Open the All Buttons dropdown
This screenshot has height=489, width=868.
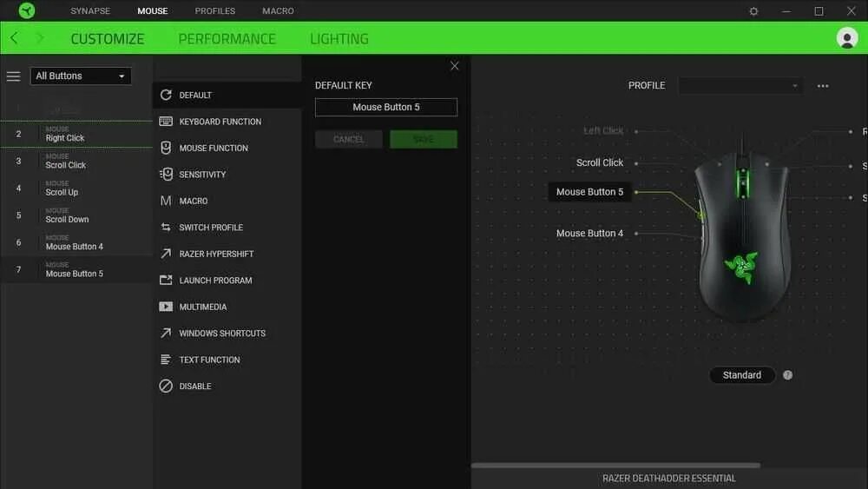(x=81, y=76)
